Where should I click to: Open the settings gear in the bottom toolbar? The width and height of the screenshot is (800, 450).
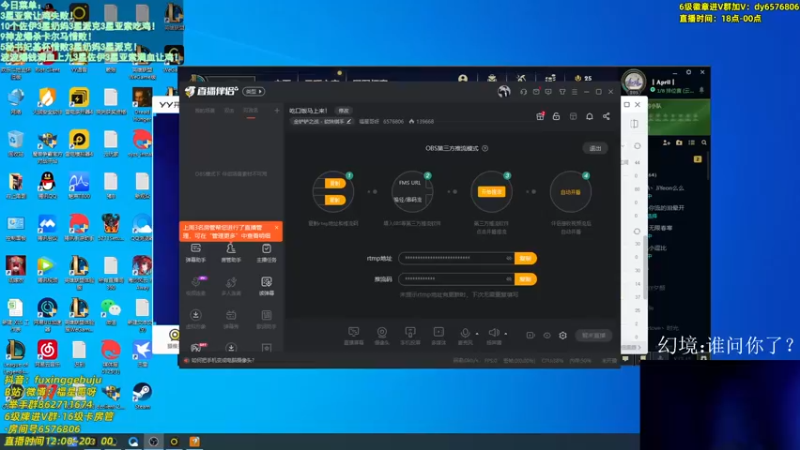point(563,336)
